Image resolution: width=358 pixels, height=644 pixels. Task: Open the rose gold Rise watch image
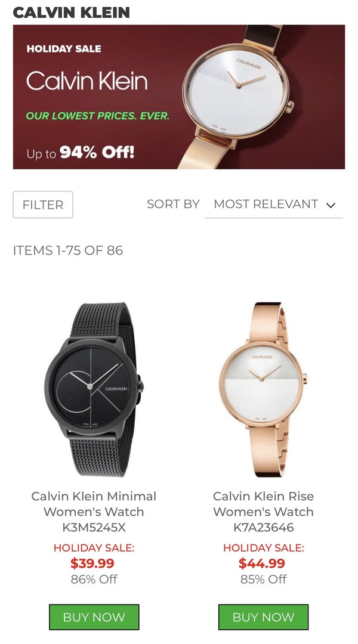(263, 389)
